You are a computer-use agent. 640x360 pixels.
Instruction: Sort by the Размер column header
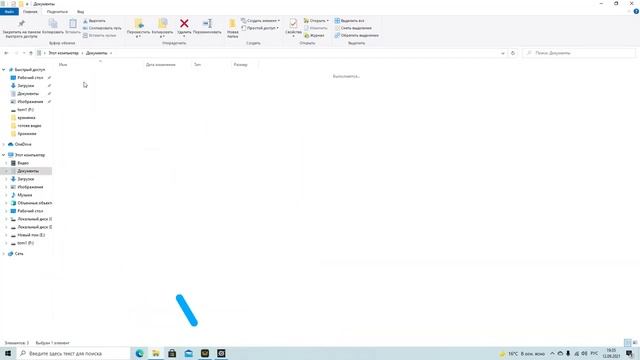(x=240, y=64)
